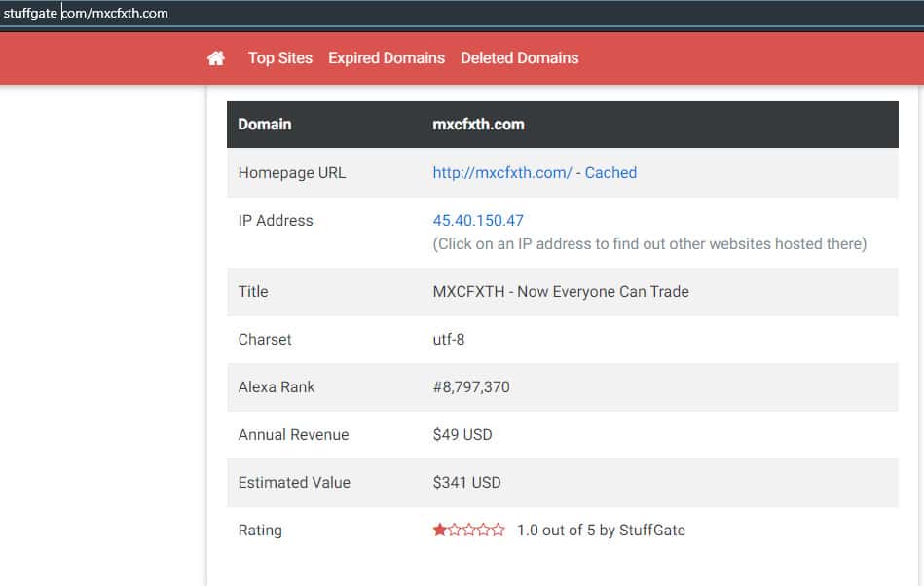Click the second empty rating star

(455, 531)
